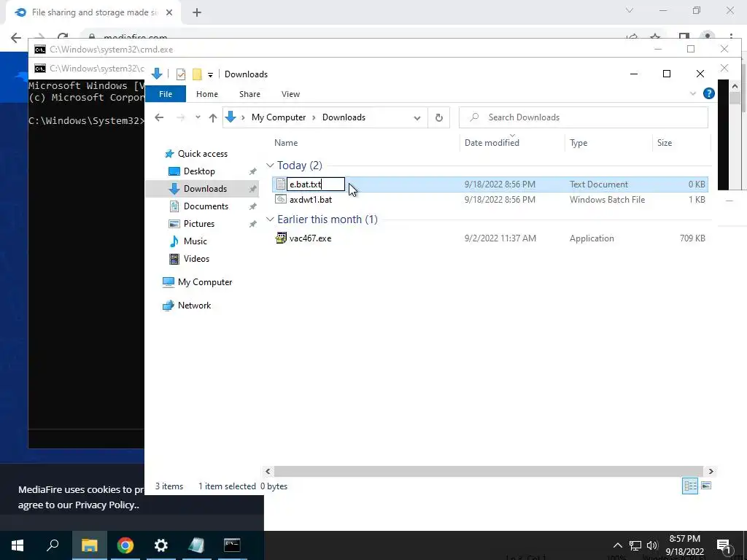Sort by the Type column header
Viewport: 747px width, 560px height.
578,143
